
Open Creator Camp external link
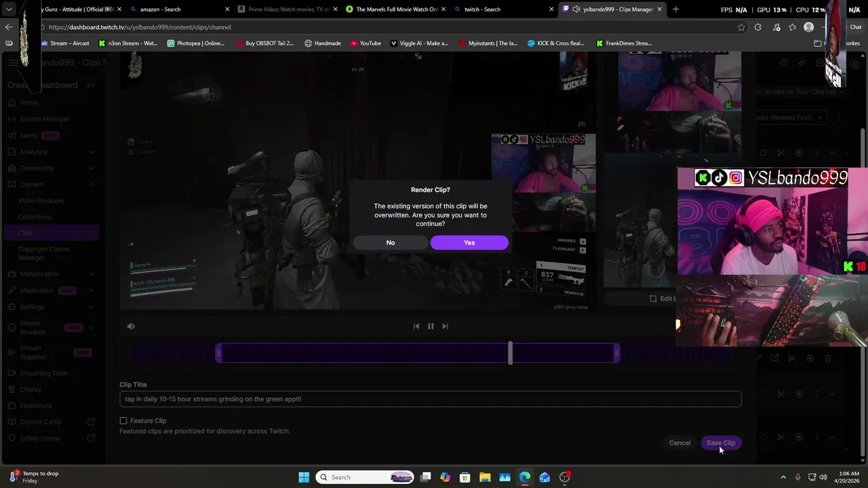coord(51,422)
